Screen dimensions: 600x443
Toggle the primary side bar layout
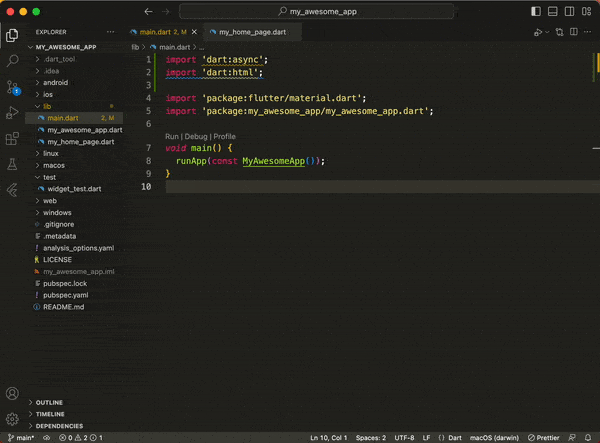538,11
